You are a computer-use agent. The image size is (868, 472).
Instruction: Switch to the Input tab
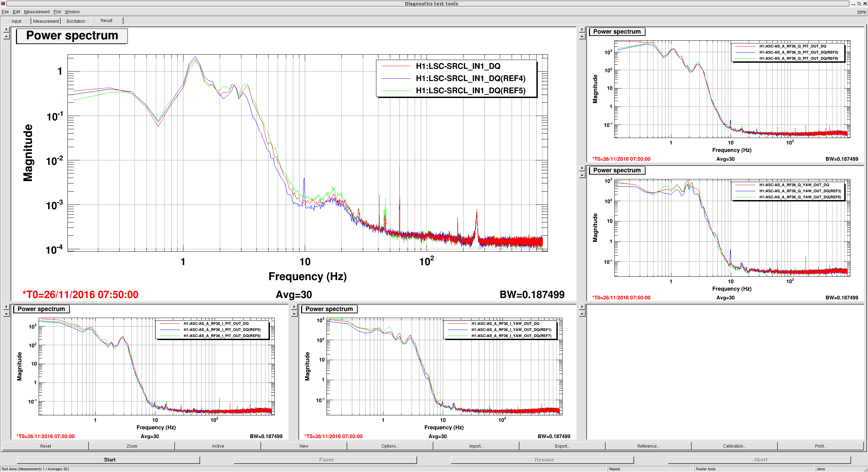(16, 21)
